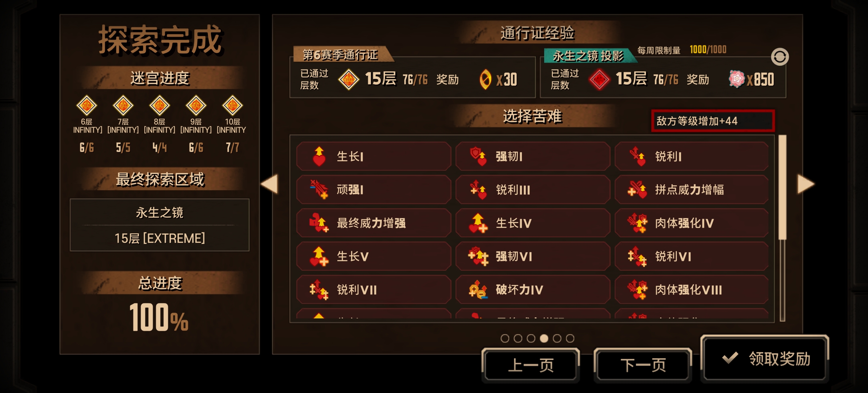The height and width of the screenshot is (393, 868).
Task: Select the fourth page indicator dot
Action: click(x=544, y=338)
